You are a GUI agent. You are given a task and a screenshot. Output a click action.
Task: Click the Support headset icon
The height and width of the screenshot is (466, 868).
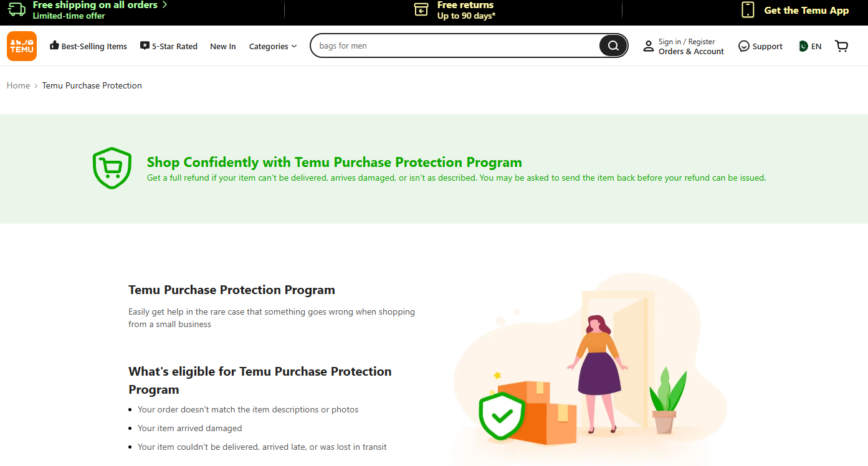click(x=743, y=46)
